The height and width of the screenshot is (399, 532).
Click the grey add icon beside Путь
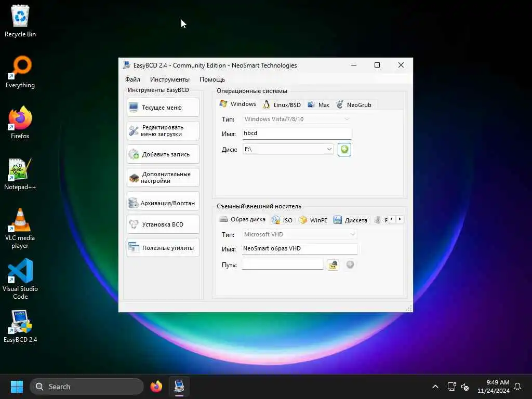pyautogui.click(x=350, y=264)
